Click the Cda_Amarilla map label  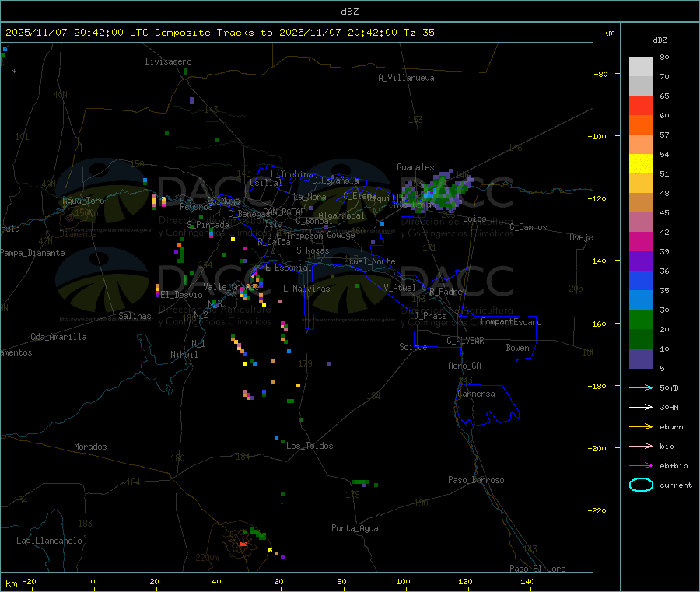[58, 337]
